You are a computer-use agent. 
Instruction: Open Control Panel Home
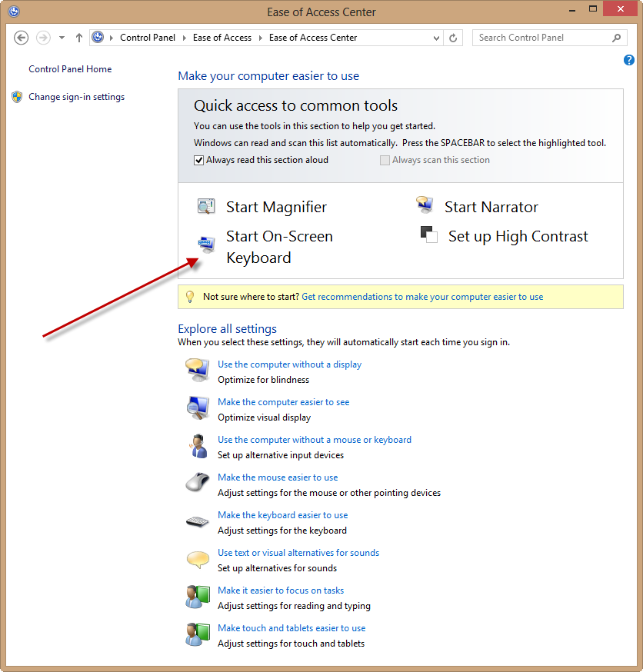[x=70, y=69]
